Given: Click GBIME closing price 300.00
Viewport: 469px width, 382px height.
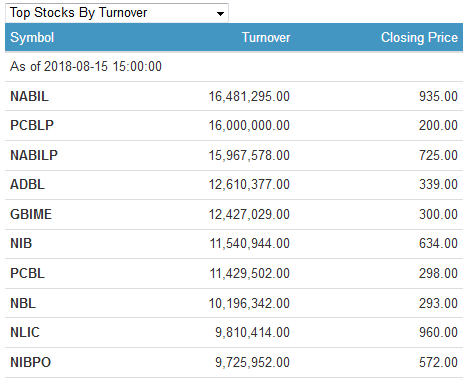Looking at the screenshot, I should (x=438, y=214).
